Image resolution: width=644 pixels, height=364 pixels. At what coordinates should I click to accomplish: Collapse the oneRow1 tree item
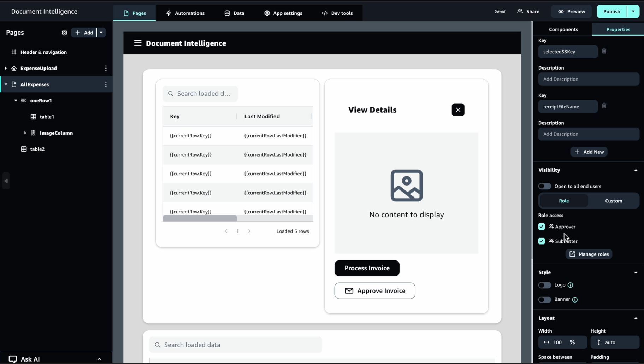click(16, 100)
